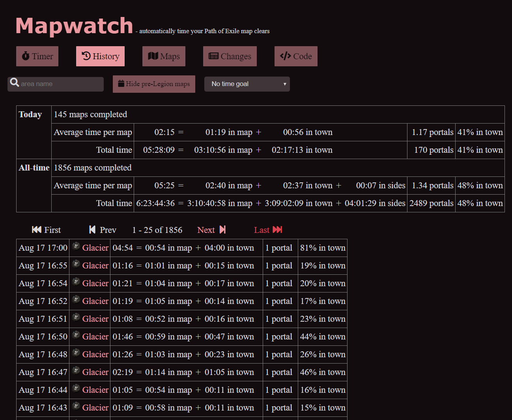Open the Changes tab

(x=230, y=56)
